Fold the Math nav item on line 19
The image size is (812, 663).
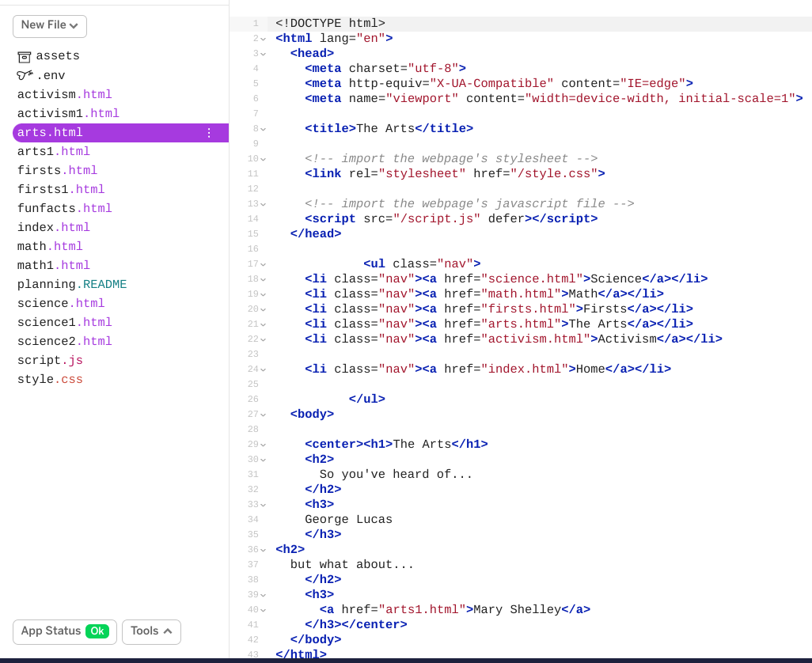tap(264, 294)
